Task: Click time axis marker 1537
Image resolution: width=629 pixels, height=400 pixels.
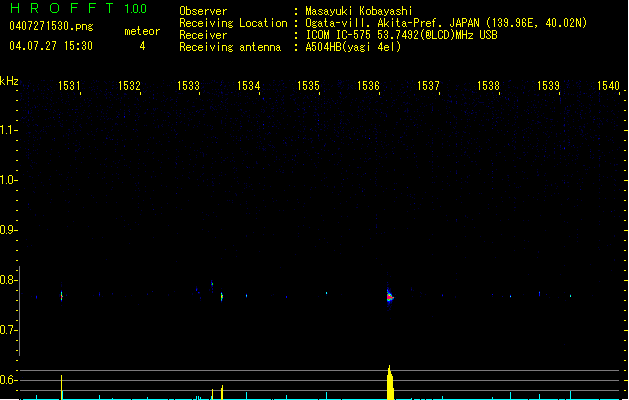Action: [x=428, y=86]
